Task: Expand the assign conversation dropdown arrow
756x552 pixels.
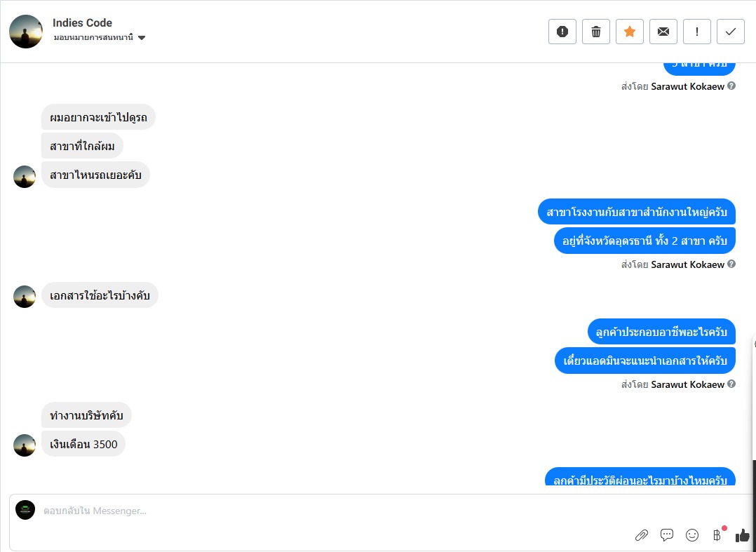Action: (x=142, y=38)
